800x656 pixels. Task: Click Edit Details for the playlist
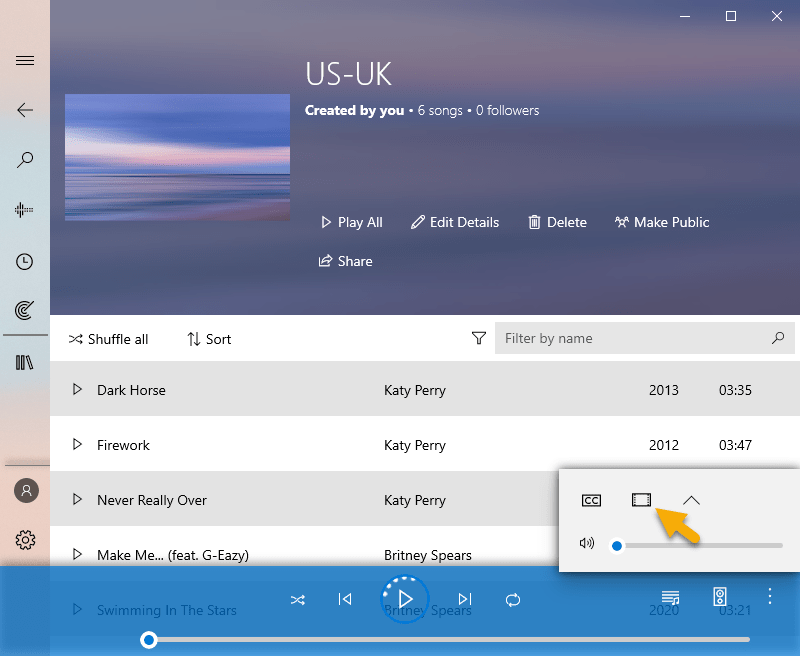(x=455, y=222)
